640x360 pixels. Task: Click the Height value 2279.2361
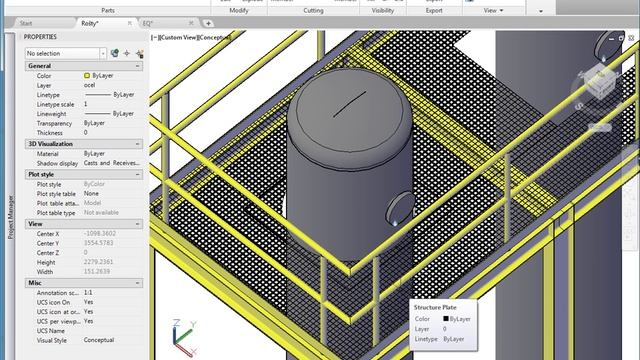98,262
